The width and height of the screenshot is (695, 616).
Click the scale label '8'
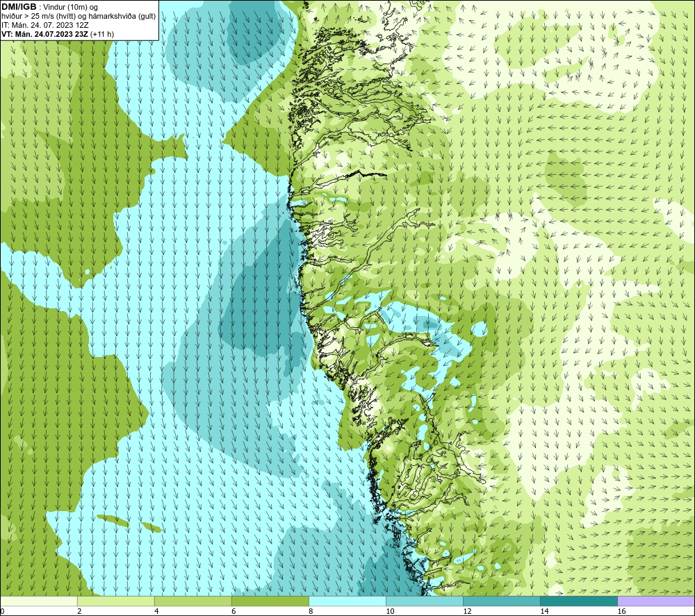311,611
